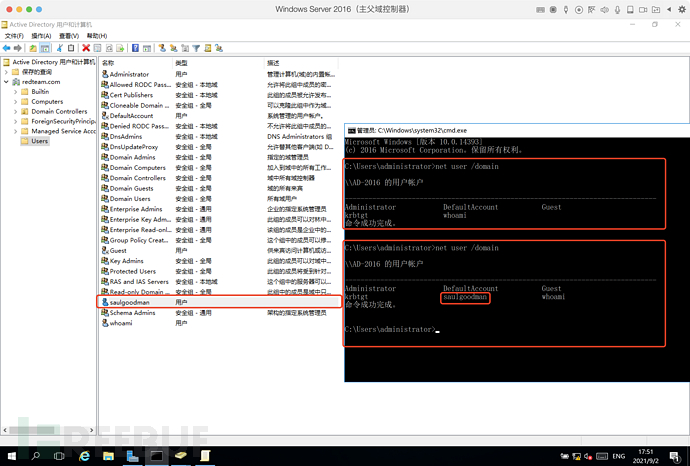
Task: Click the VM microphone icon
Action: [617, 10]
